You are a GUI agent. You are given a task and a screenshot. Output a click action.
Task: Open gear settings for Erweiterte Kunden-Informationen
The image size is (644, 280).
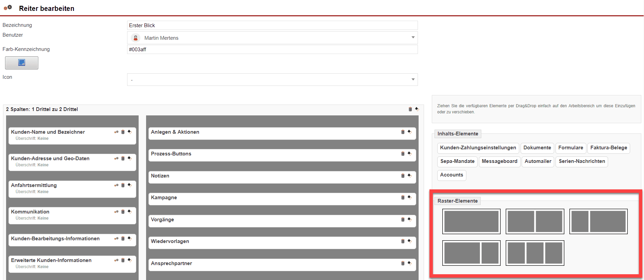116,260
